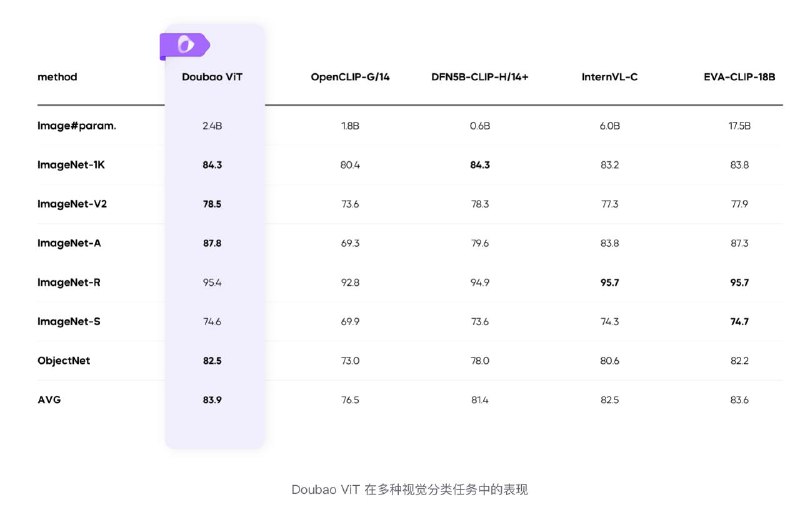This screenshot has height=512, width=800.
Task: Select the Image#param. row label
Action: click(77, 126)
